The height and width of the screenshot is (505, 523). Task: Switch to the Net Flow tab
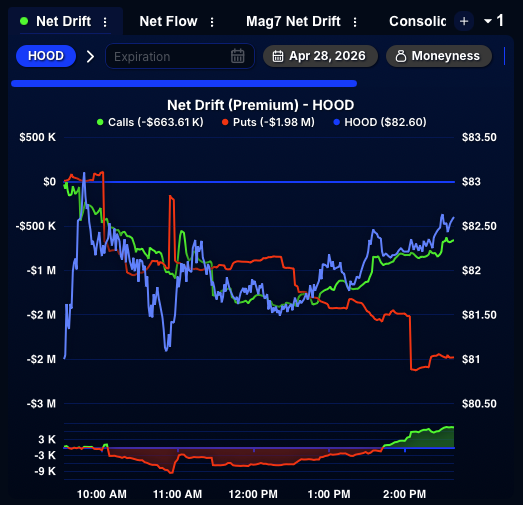click(x=168, y=21)
